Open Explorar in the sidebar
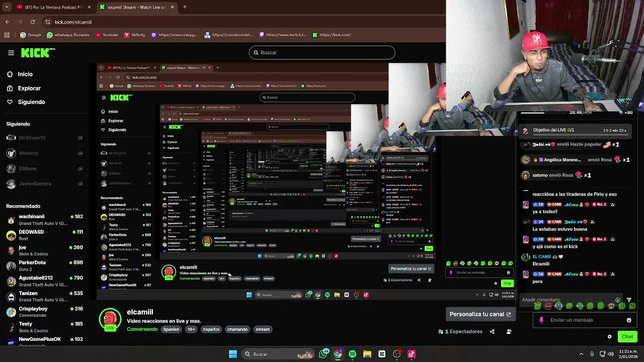 point(24,88)
